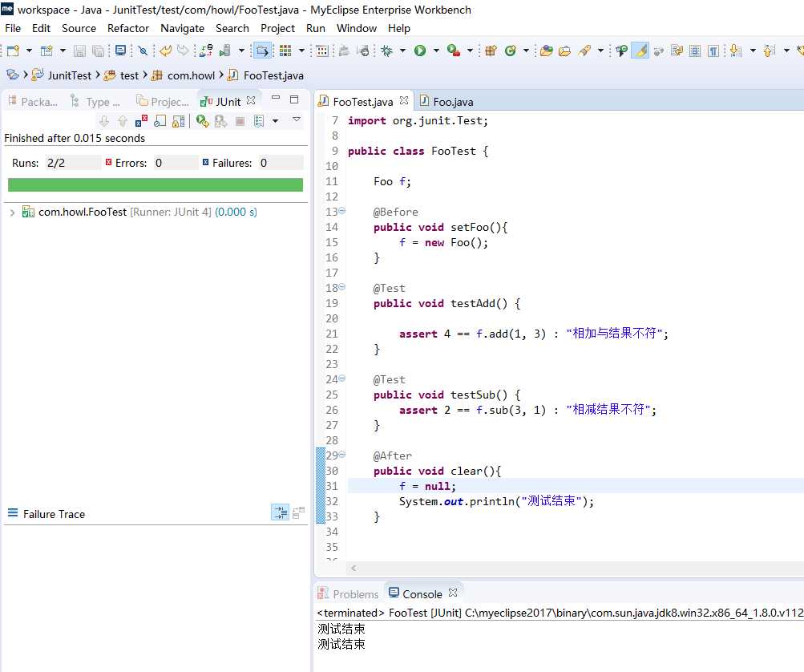Click the compare actual with expected icon
804x672 pixels.
pyautogui.click(x=298, y=512)
